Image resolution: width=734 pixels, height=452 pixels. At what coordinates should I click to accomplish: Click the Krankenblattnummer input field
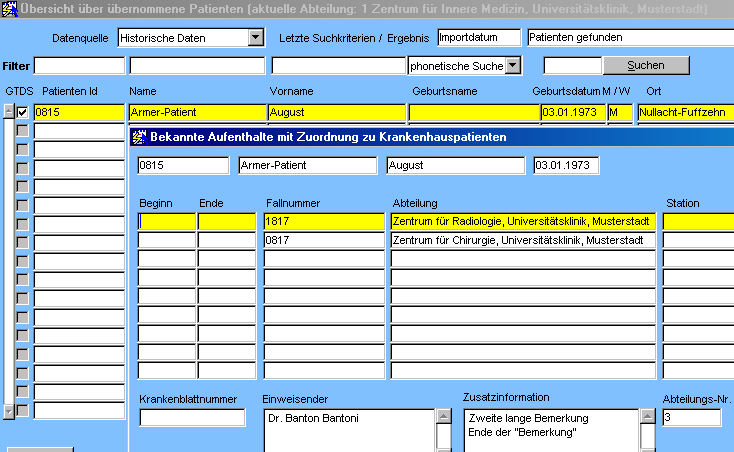click(x=192, y=418)
